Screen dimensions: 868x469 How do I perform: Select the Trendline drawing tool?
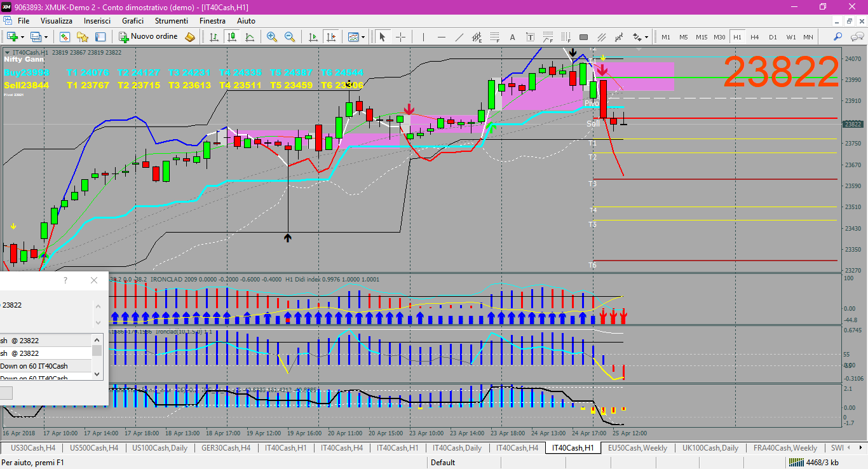(x=459, y=37)
